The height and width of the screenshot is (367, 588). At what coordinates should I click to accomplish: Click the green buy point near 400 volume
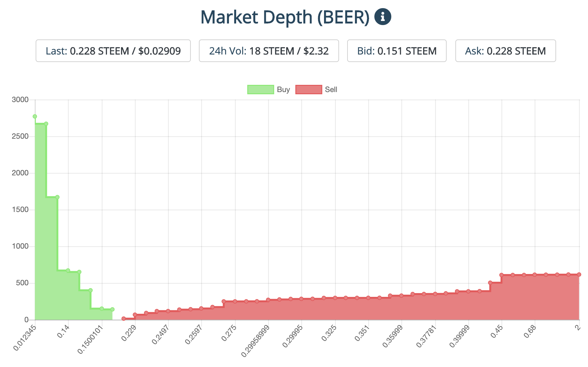point(90,290)
